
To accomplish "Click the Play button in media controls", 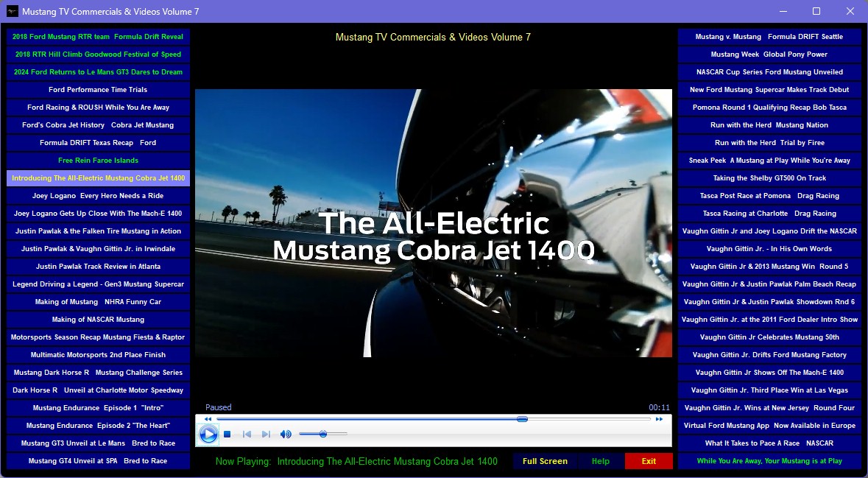I will coord(208,435).
